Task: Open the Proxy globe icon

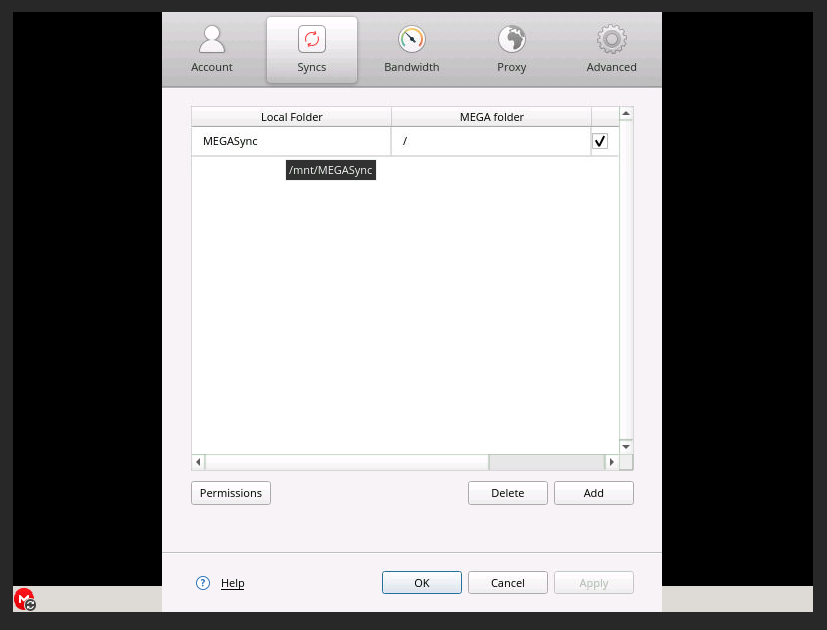Action: click(x=512, y=39)
